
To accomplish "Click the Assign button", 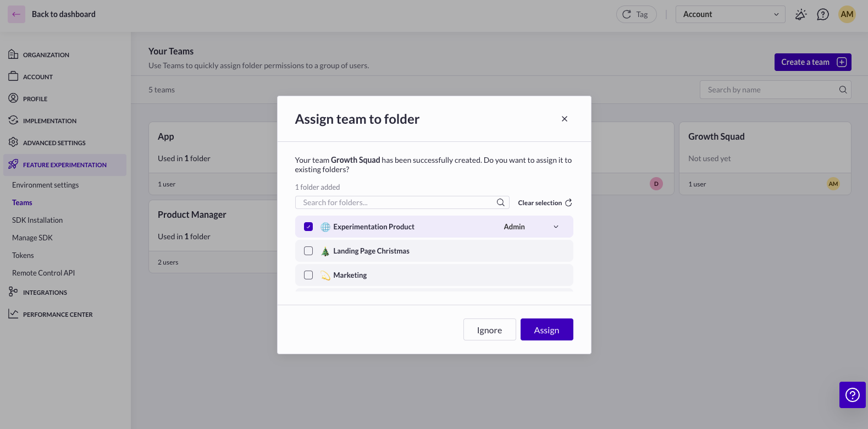I will 546,329.
